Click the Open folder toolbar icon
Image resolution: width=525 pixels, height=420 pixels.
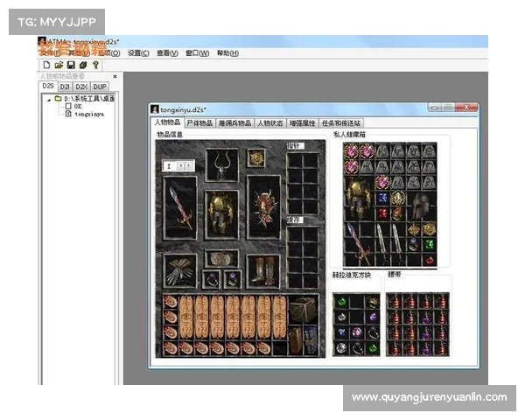click(59, 65)
